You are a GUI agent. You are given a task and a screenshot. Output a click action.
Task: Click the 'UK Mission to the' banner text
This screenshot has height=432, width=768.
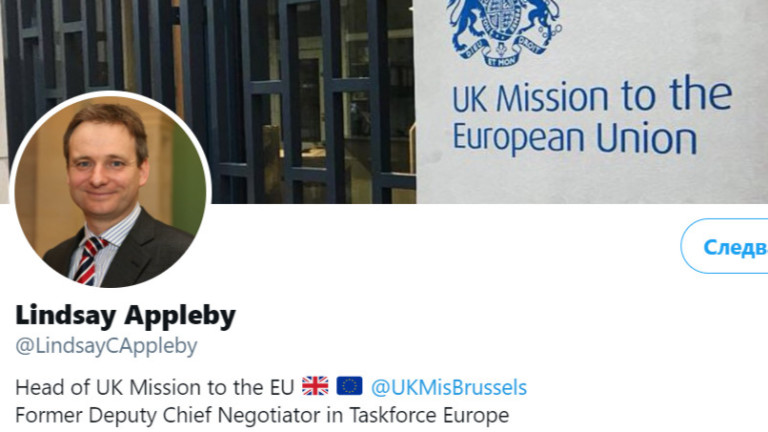point(591,98)
